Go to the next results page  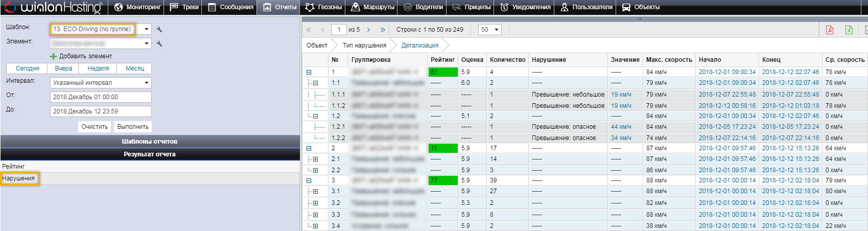point(368,30)
